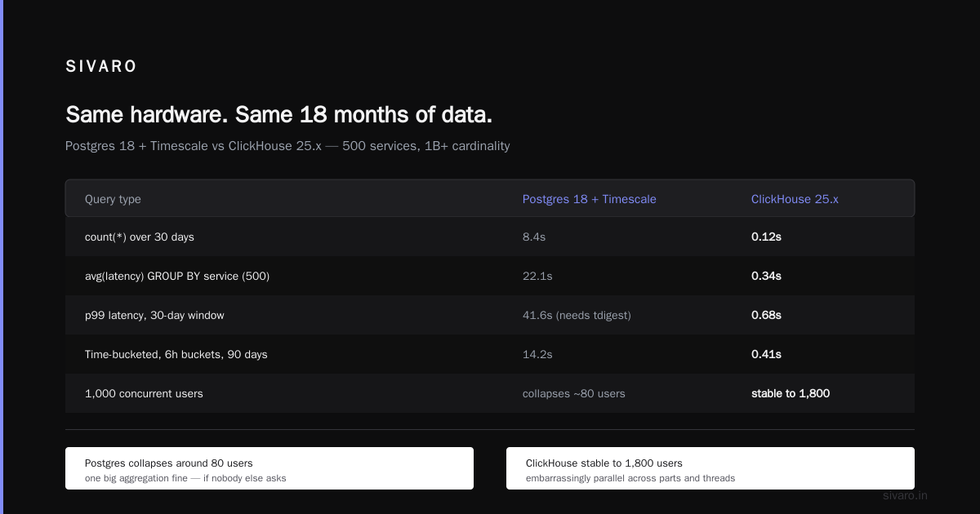Image resolution: width=980 pixels, height=514 pixels.
Task: Click the SIVARO logo text
Action: [x=101, y=67]
